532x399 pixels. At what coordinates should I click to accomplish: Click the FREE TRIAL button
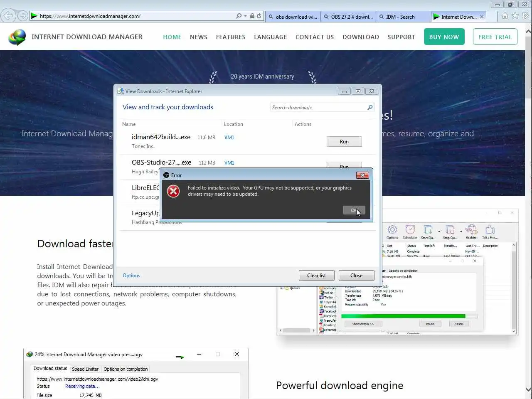[495, 37]
